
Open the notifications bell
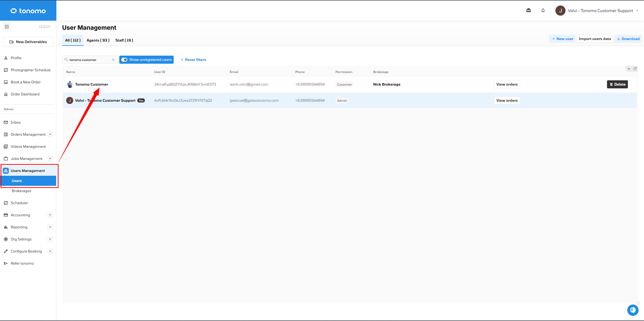[x=543, y=11]
